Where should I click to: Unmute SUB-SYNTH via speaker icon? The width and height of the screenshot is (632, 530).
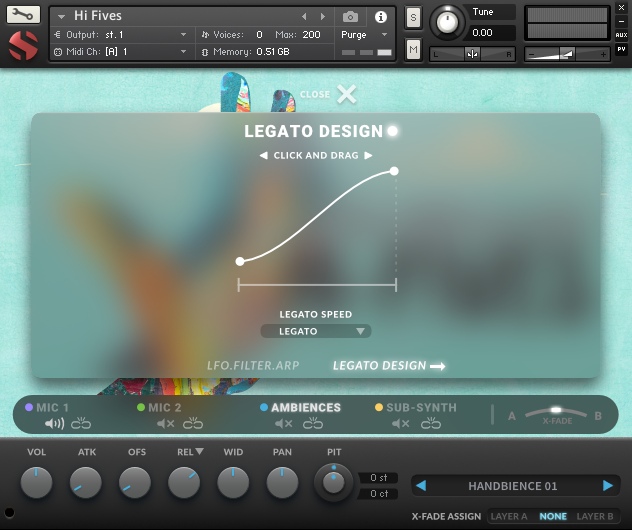coord(401,424)
